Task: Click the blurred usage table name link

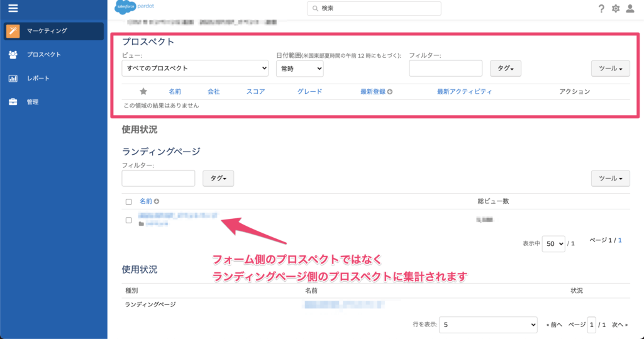Action: 344,304
